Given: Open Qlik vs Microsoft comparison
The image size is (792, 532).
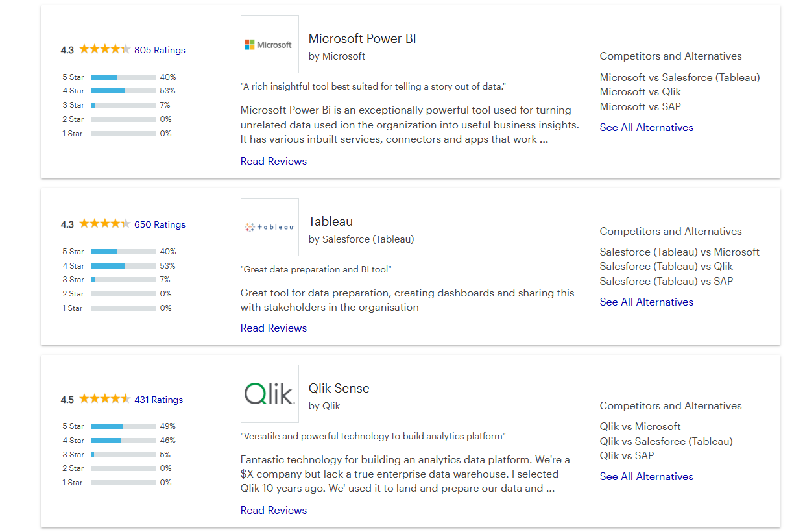Looking at the screenshot, I should click(640, 426).
